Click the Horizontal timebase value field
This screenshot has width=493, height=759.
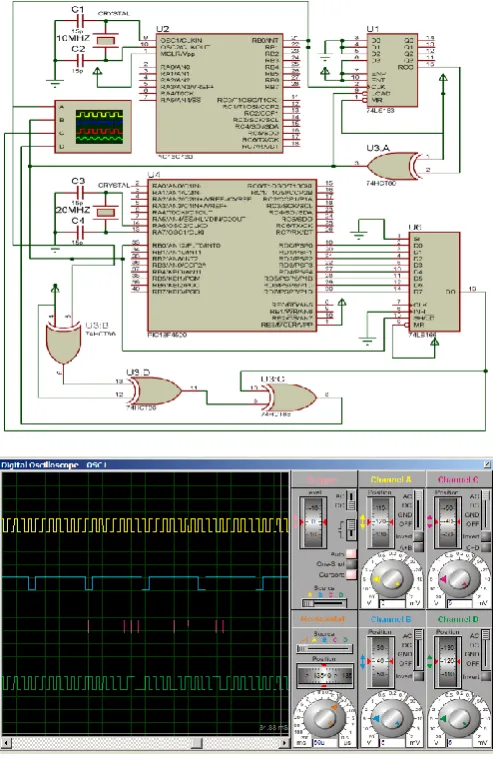tap(324, 743)
